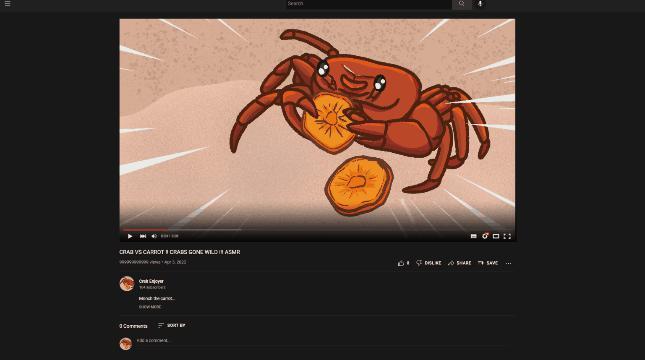The width and height of the screenshot is (645, 360).
Task: Save video to a playlist
Action: [x=488, y=263]
